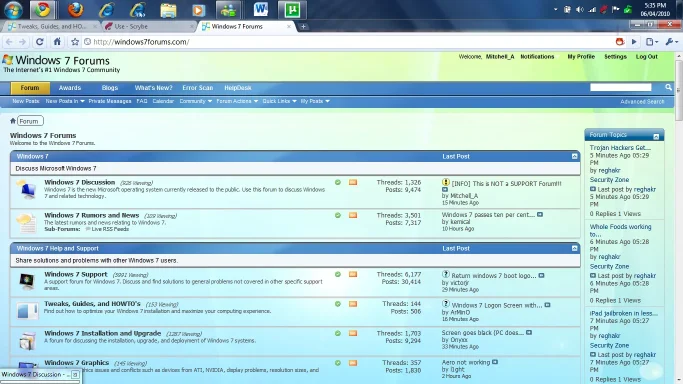Open Private Messages in the sub-navigation
The width and height of the screenshot is (683, 384).
click(110, 101)
